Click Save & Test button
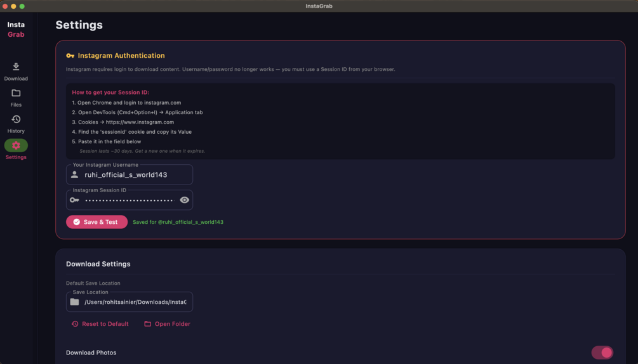This screenshot has width=638, height=364. (x=97, y=222)
